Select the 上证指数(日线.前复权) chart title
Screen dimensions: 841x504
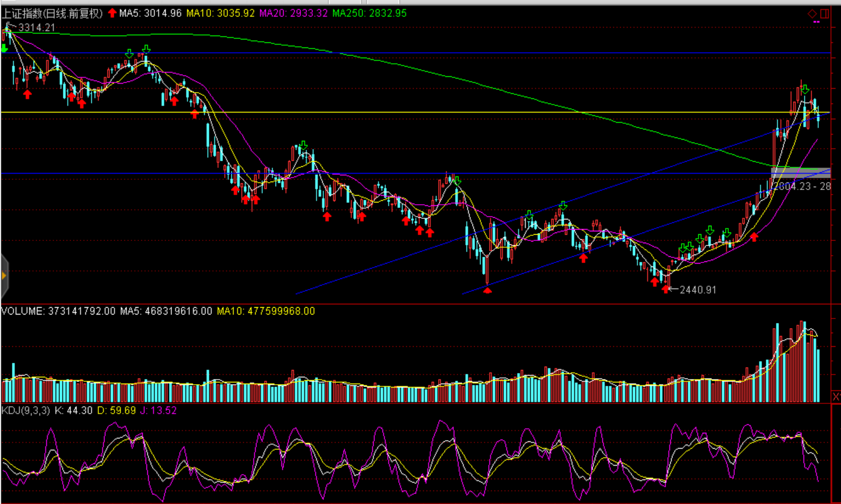click(x=53, y=13)
